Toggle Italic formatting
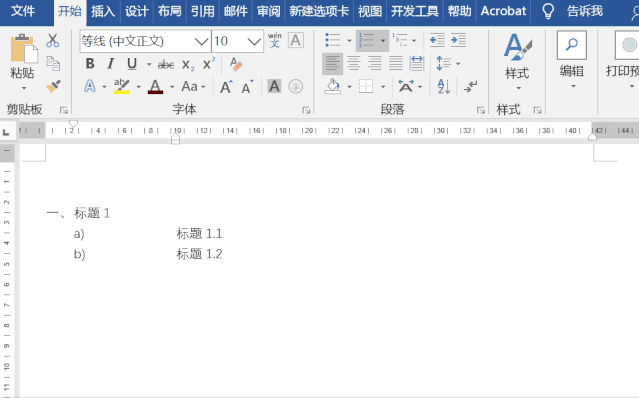This screenshot has width=639, height=398. (x=110, y=64)
